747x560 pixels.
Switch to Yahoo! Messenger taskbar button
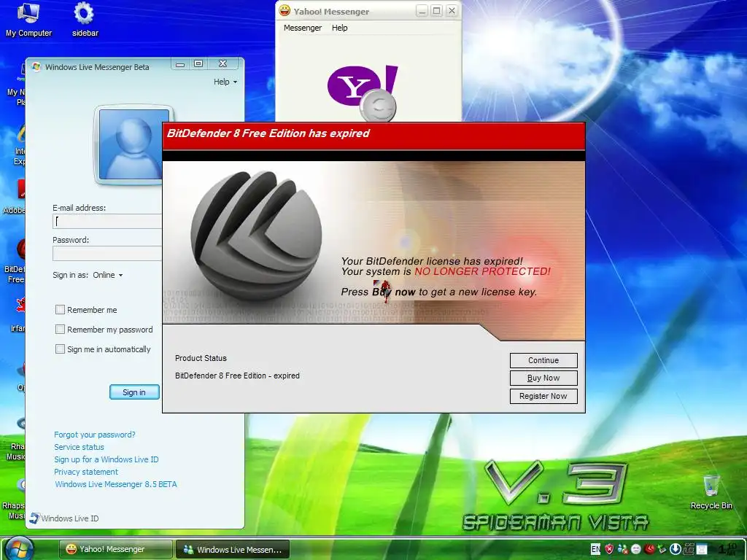click(x=116, y=549)
